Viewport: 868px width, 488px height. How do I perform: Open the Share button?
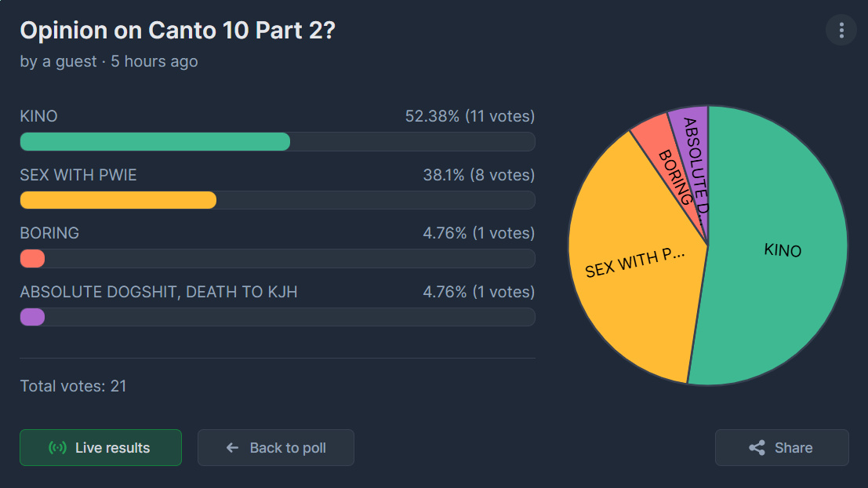[782, 447]
